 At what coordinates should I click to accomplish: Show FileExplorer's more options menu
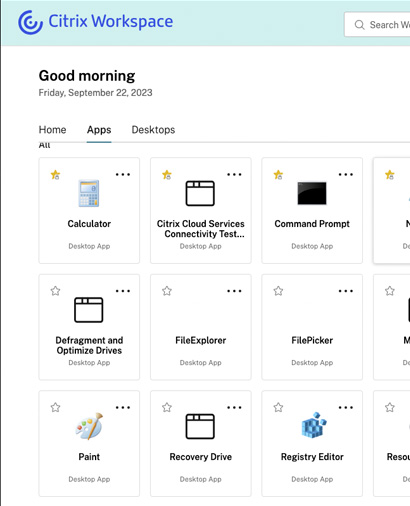pos(234,291)
